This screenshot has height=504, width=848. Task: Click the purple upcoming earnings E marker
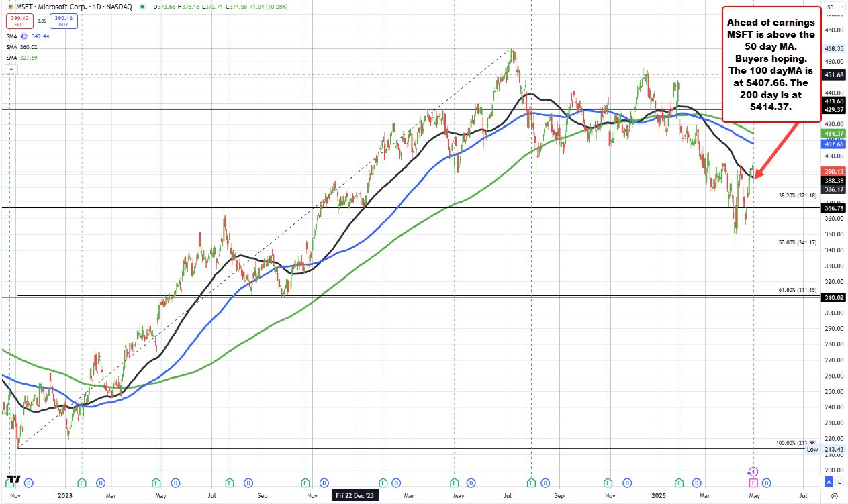pos(753,482)
